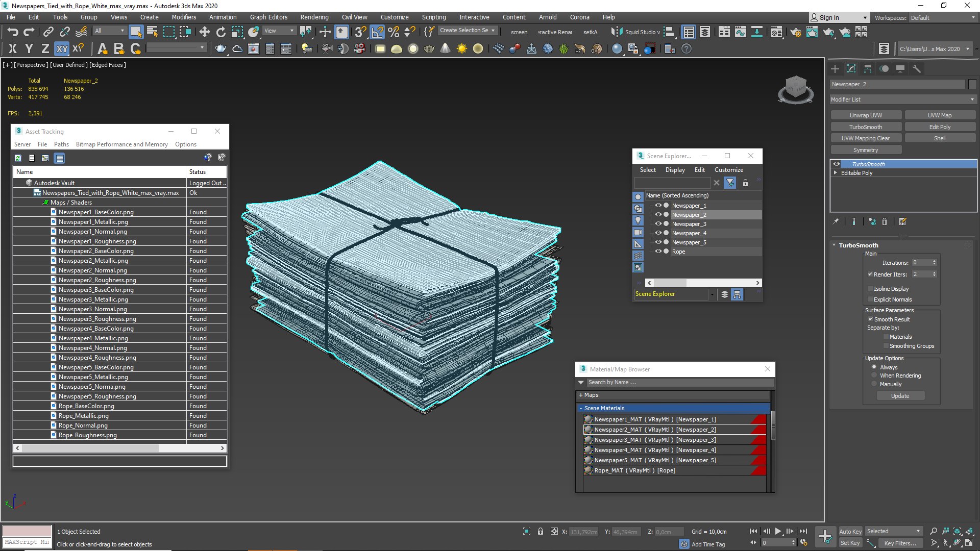980x551 pixels.
Task: Click the Edit Poly button
Action: tap(940, 127)
